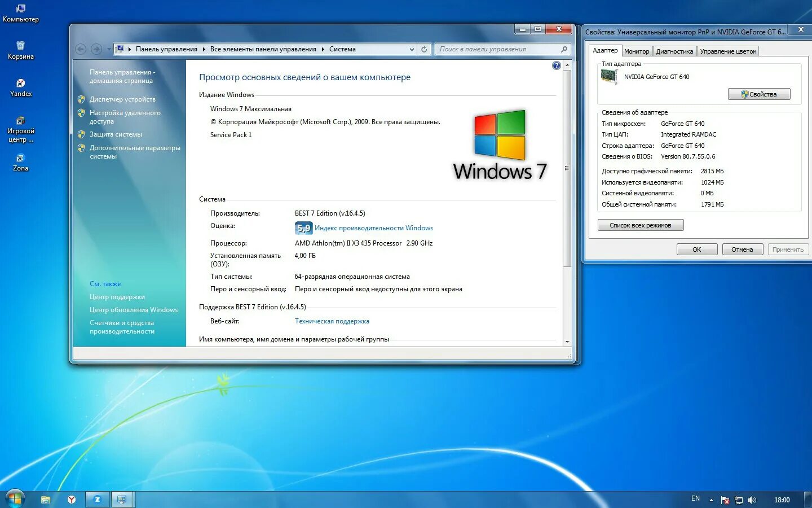
Task: Click the Панель управления breadcrumb item
Action: point(166,49)
